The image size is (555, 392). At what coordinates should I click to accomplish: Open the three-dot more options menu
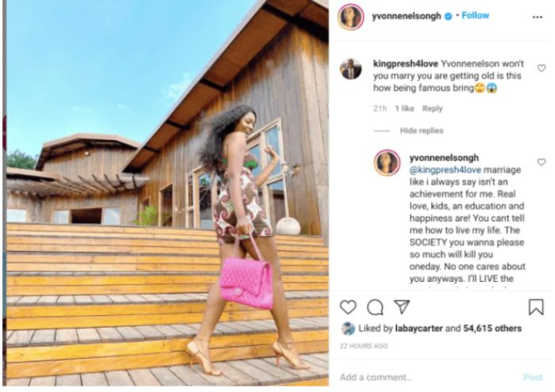tap(538, 17)
